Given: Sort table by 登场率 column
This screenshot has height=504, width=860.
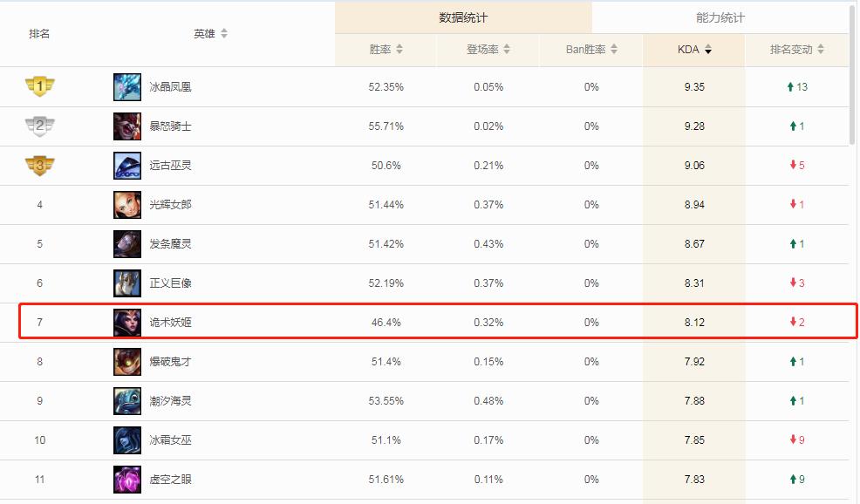Looking at the screenshot, I should click(x=488, y=50).
